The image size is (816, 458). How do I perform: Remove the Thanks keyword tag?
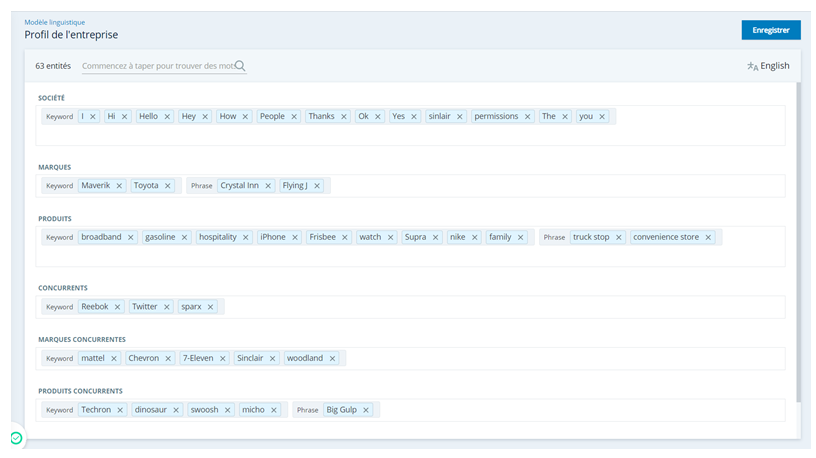(x=344, y=117)
